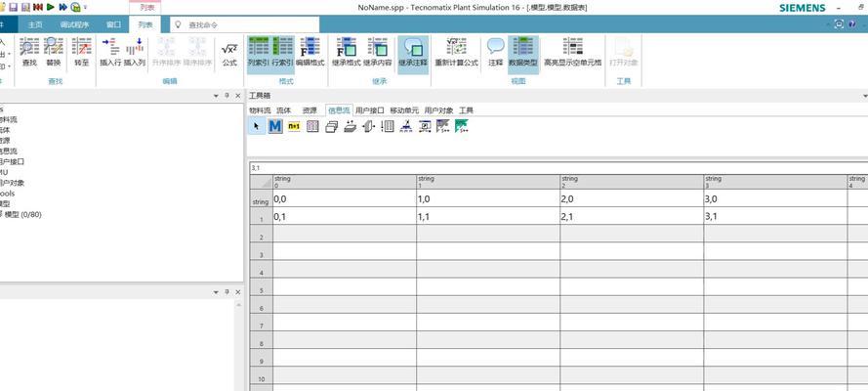Toggle Comments (注释) view
868x391 pixels.
495,52
